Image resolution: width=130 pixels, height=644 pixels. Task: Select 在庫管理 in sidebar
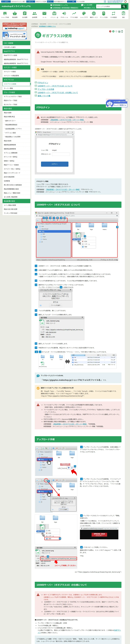(16, 181)
